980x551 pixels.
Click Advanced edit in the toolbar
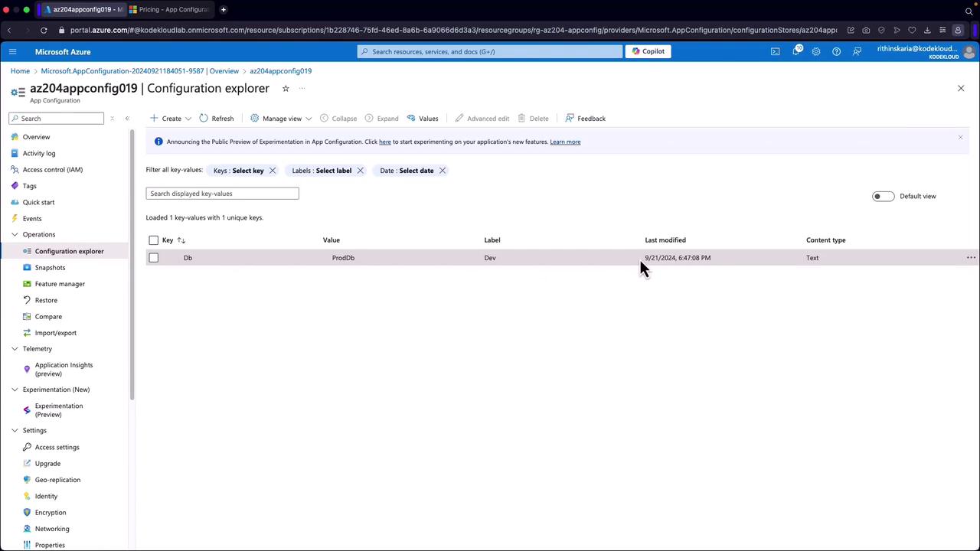pyautogui.click(x=482, y=119)
